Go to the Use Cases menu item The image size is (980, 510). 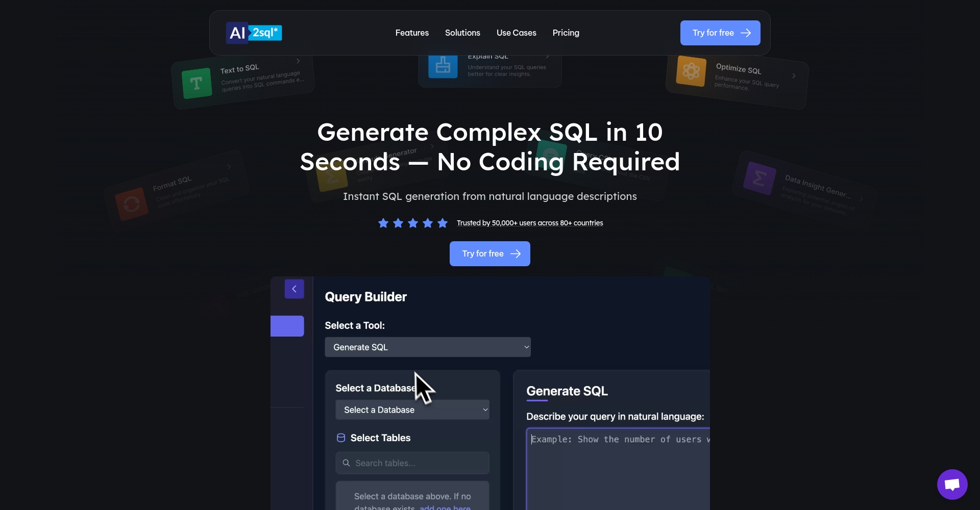coord(516,33)
